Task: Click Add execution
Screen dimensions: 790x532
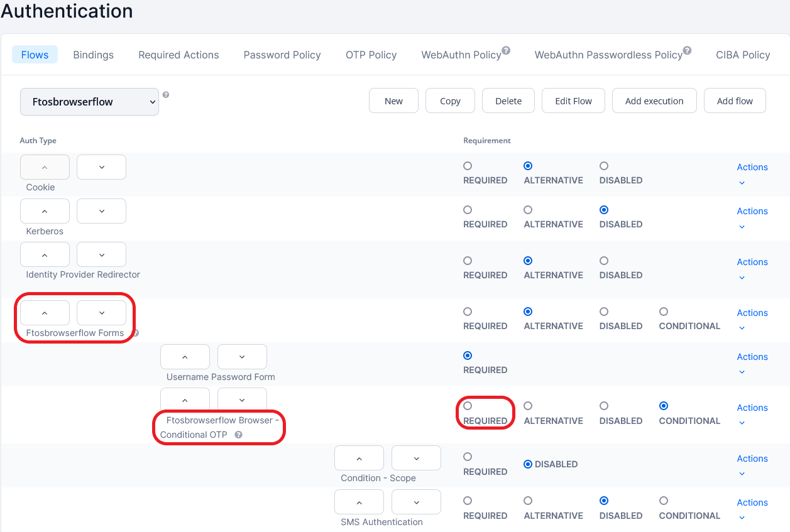Action: tap(654, 100)
